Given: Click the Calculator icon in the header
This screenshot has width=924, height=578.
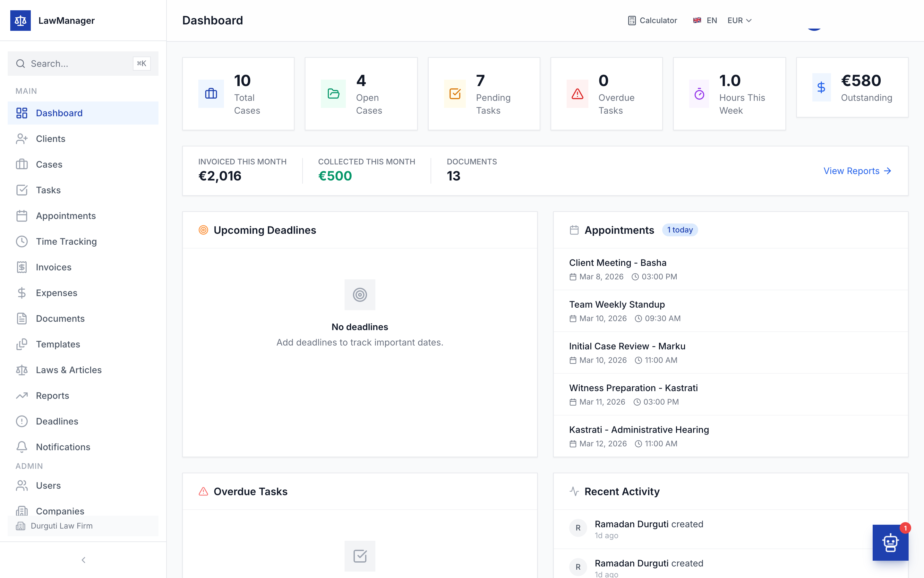Looking at the screenshot, I should click(632, 21).
